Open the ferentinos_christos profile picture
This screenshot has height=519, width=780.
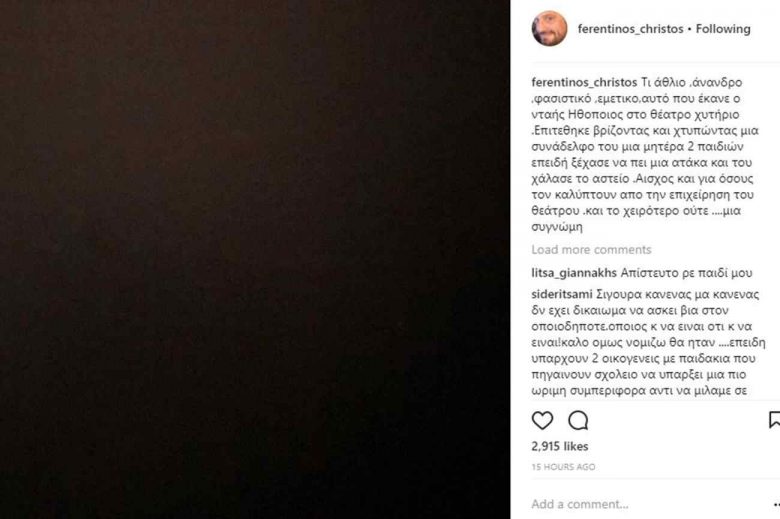[x=550, y=29]
